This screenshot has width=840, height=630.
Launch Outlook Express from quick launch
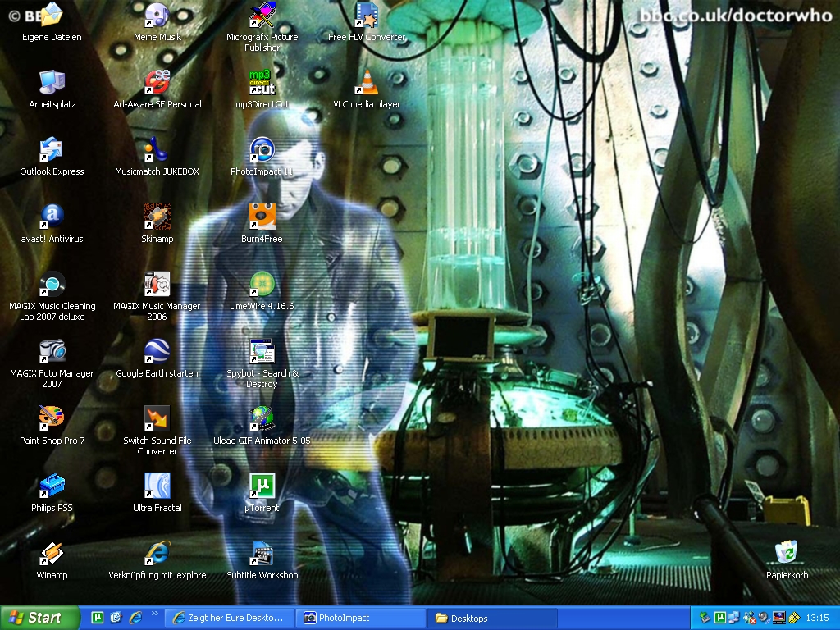[x=116, y=618]
